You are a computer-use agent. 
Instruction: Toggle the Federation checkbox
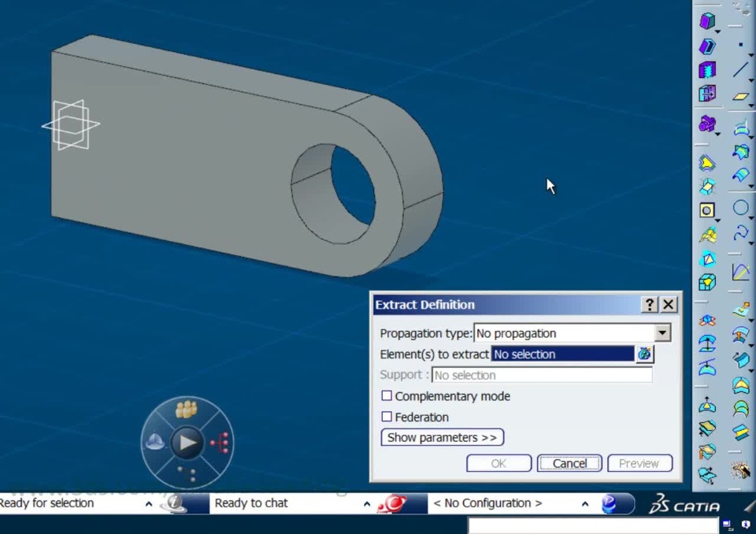(387, 417)
